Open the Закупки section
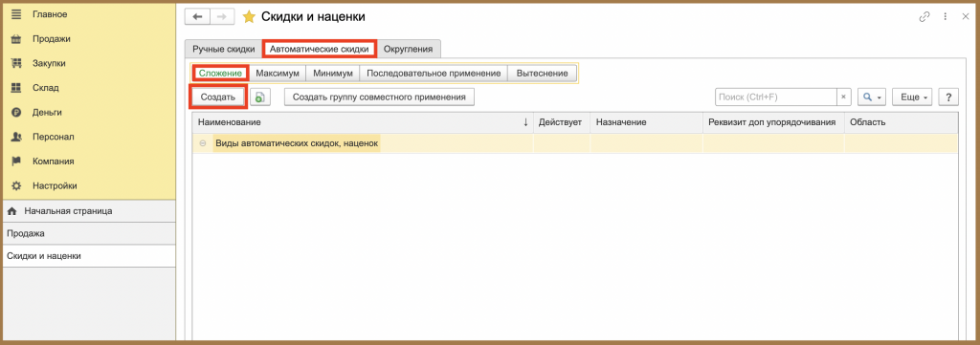Screen dimensions: 980x345 [49, 63]
